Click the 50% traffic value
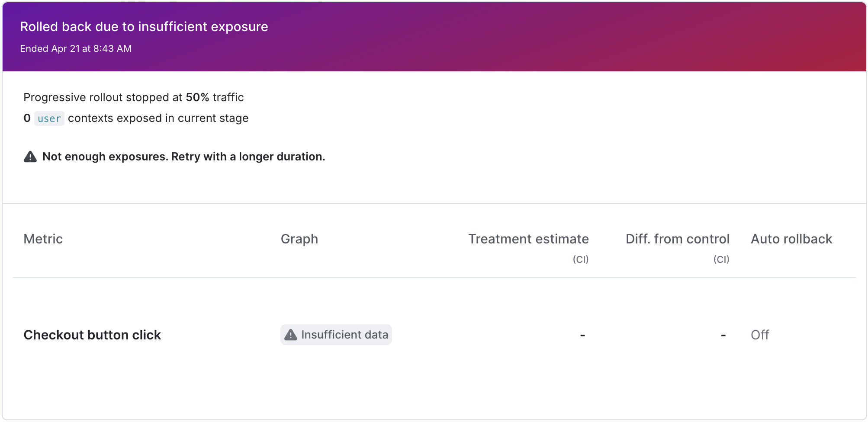 point(197,97)
